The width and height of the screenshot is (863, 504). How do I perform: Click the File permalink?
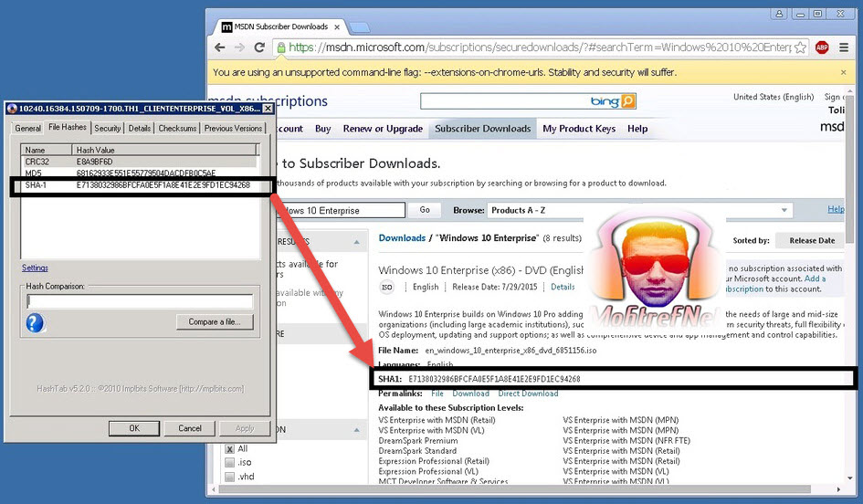tap(437, 394)
